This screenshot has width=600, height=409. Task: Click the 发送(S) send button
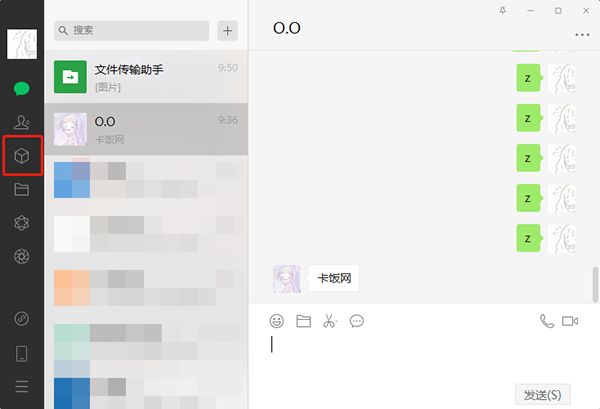542,394
